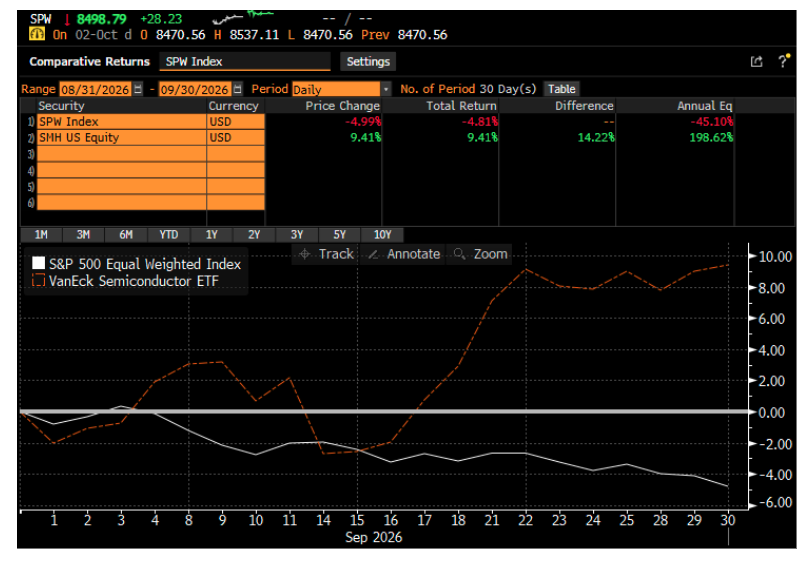Click the day 30 x-axis marker

[x=728, y=520]
